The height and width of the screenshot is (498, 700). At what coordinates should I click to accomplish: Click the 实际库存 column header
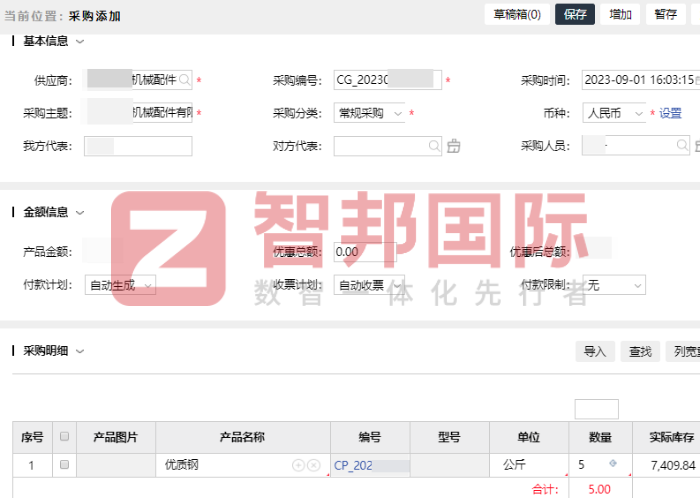(667, 437)
